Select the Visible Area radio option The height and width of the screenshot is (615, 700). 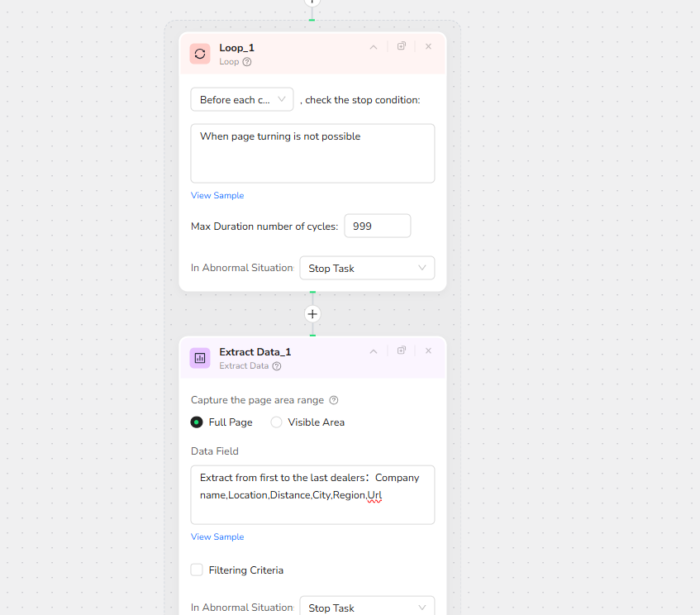[277, 422]
